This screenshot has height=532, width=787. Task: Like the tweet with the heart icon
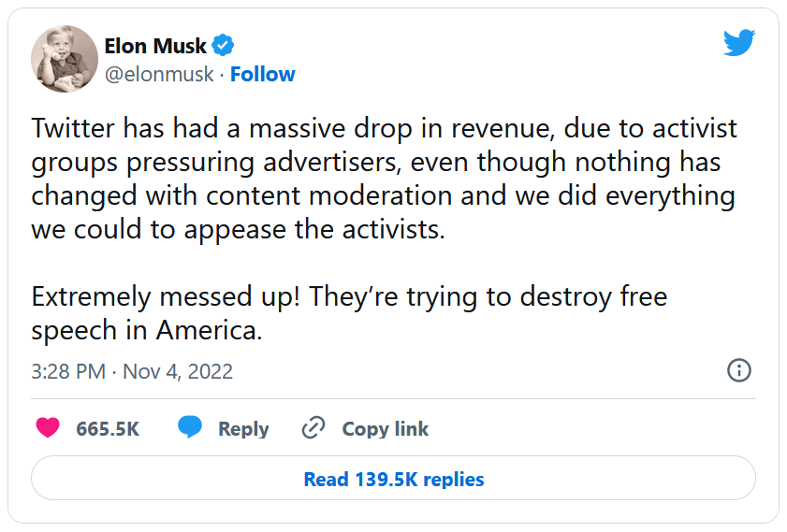[x=48, y=428]
